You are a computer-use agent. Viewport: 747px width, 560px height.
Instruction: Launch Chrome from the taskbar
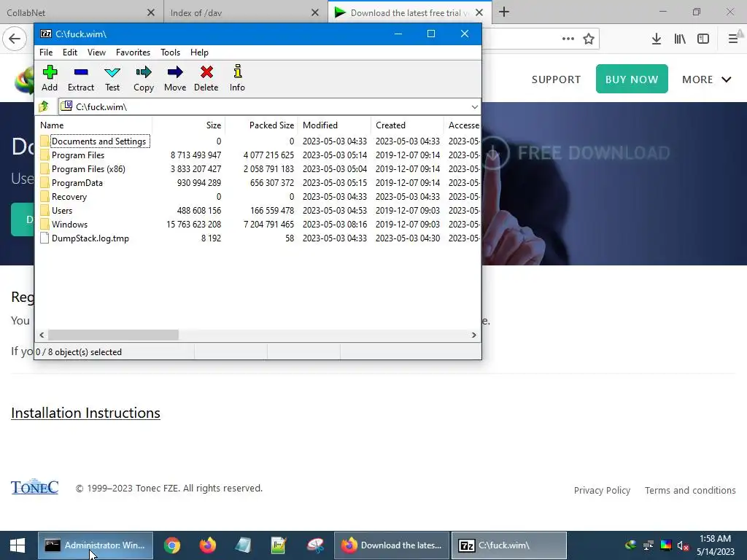click(x=172, y=545)
